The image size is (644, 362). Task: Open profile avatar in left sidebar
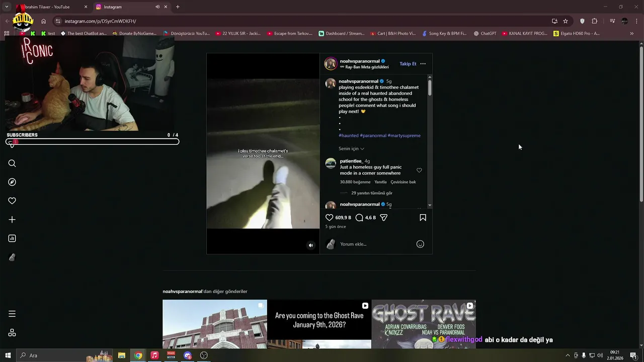12,257
